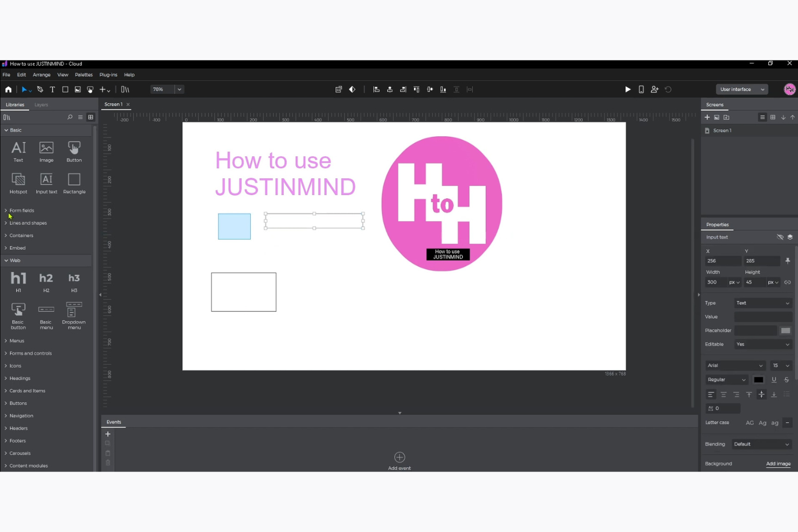Open the placeholder color swatch
798x532 pixels.
click(786, 330)
